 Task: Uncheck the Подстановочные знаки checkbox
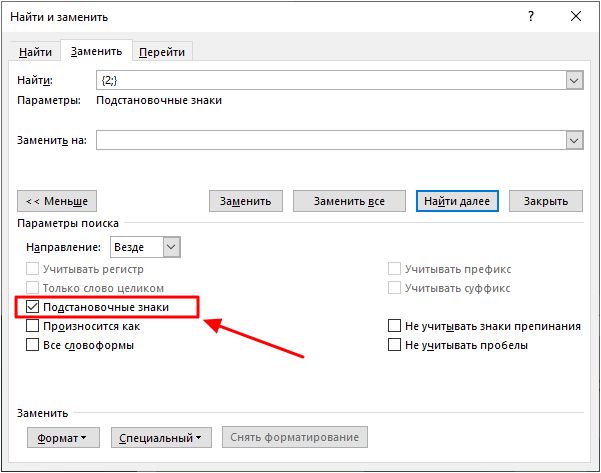(33, 307)
